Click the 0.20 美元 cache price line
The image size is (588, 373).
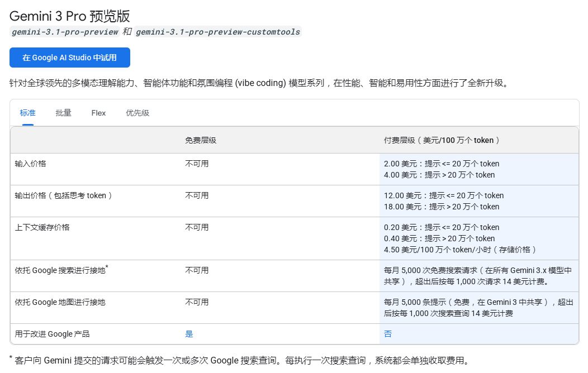tap(442, 227)
